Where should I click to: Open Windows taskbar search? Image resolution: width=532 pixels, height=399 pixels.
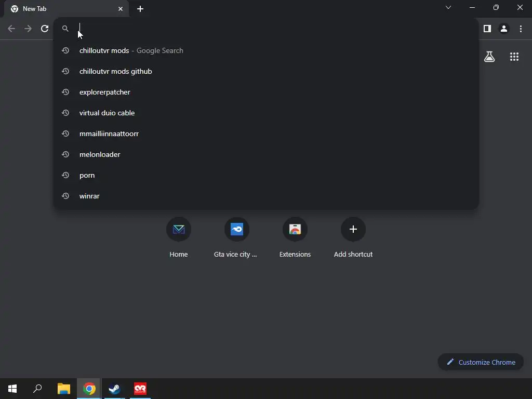[37, 389]
